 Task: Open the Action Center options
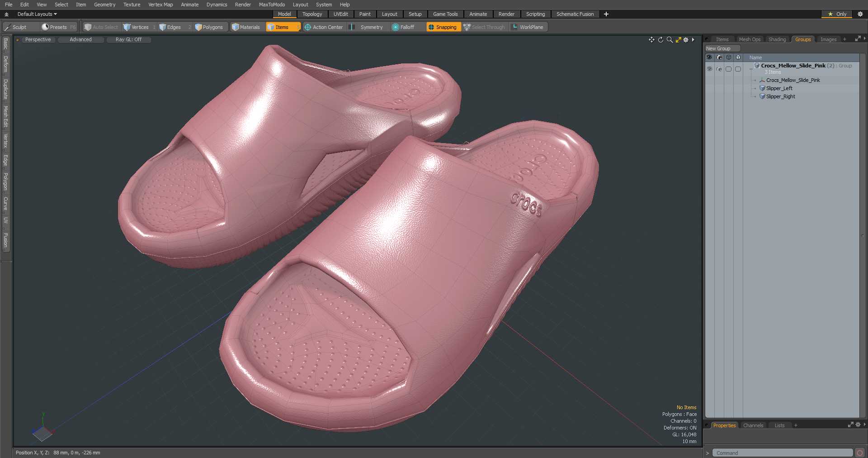click(x=324, y=27)
